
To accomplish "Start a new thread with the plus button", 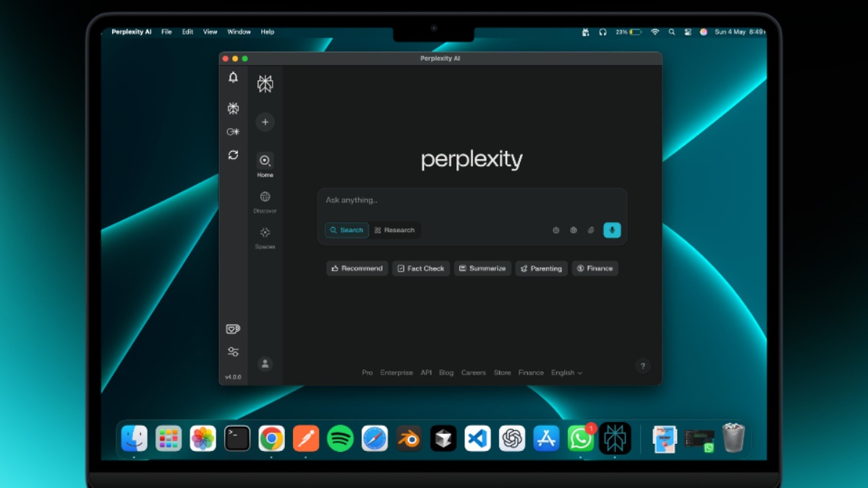I will point(265,122).
